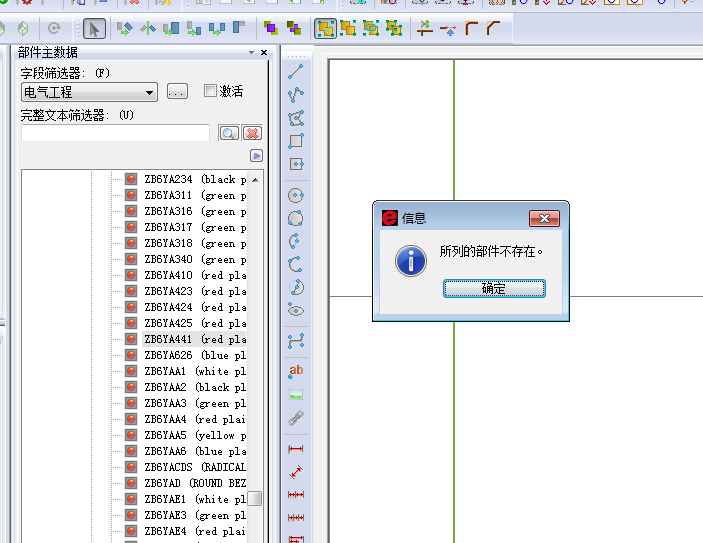Viewport: 703px width, 543px height.
Task: Select the Sector drawing tool
Action: point(296,287)
